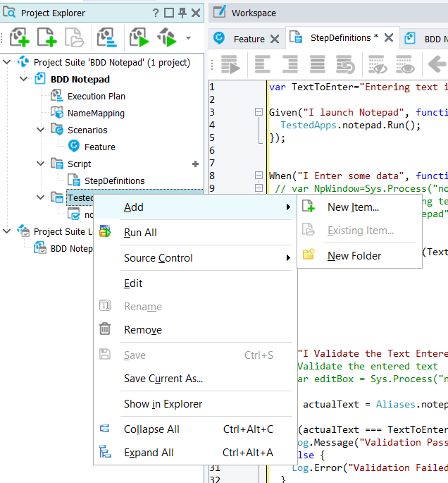The width and height of the screenshot is (448, 483).
Task: Click the plus icon on the Script row
Action: tap(195, 164)
